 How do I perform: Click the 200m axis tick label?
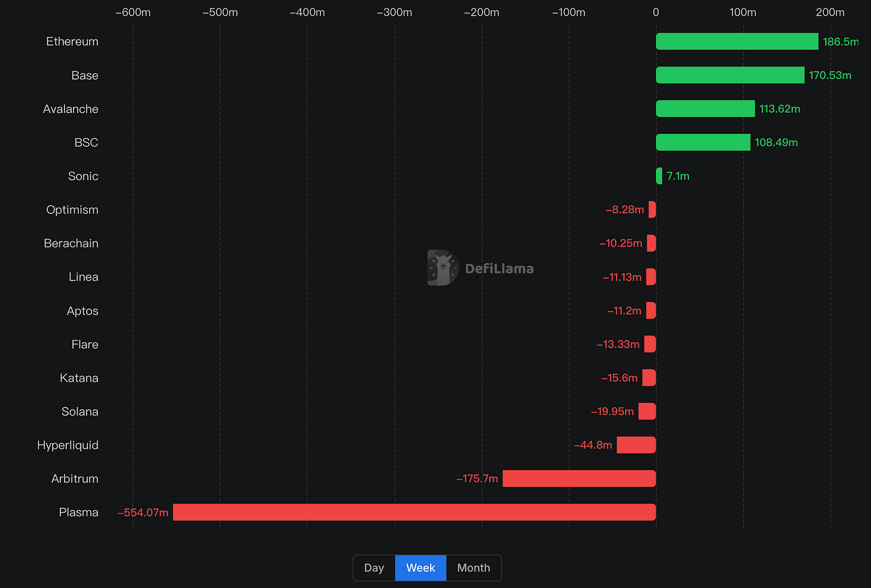830,12
